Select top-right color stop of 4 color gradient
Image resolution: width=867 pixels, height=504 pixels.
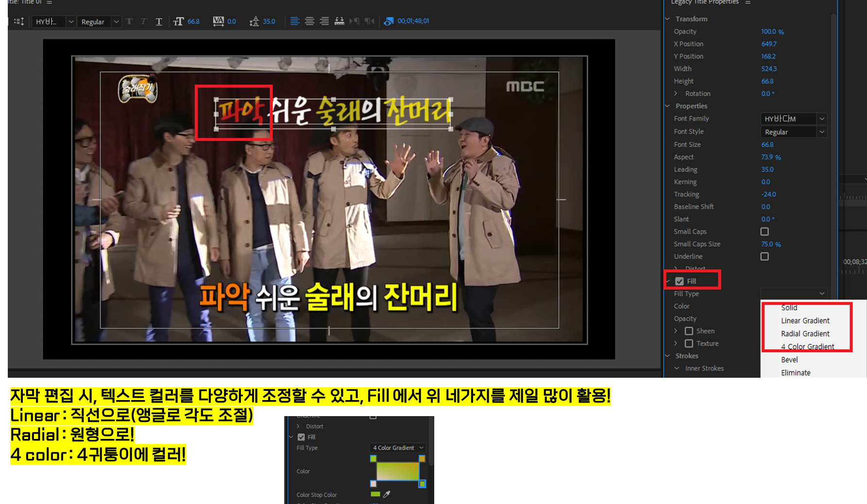[x=422, y=458]
